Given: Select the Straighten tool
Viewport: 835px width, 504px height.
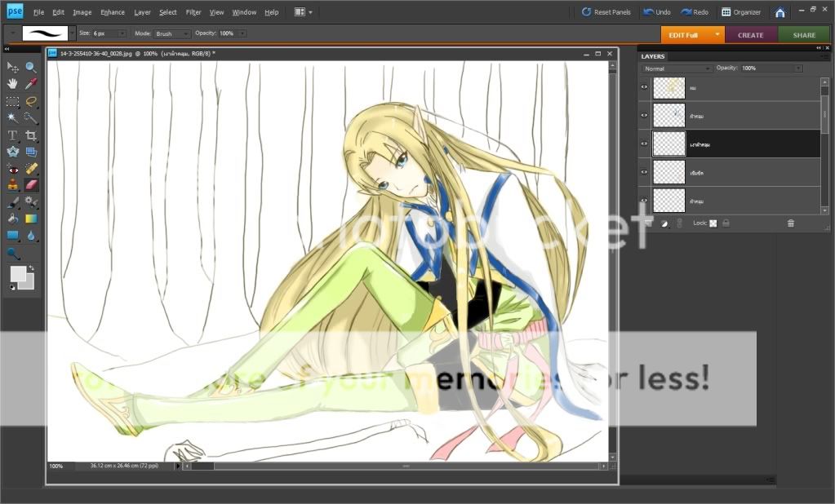Looking at the screenshot, I should point(31,152).
